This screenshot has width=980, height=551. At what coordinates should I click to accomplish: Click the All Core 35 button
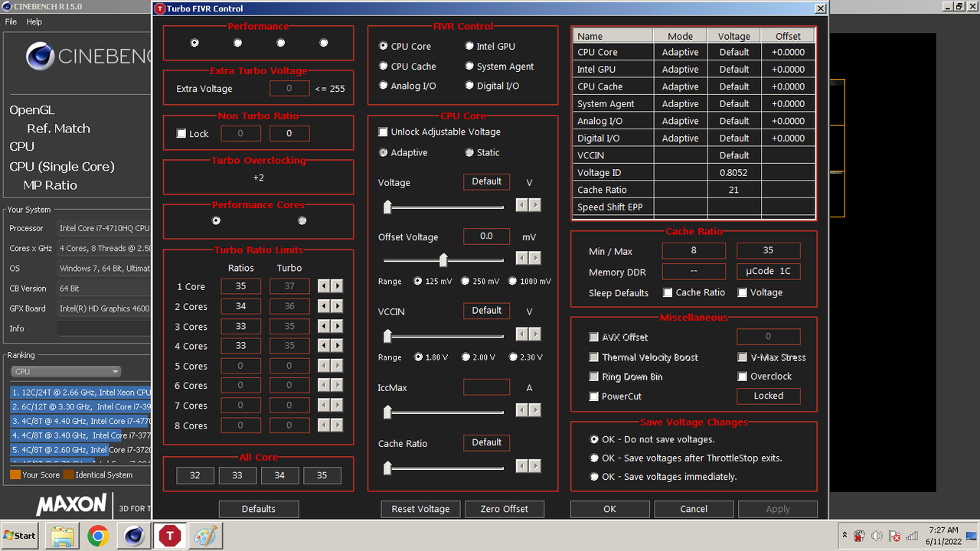click(322, 475)
